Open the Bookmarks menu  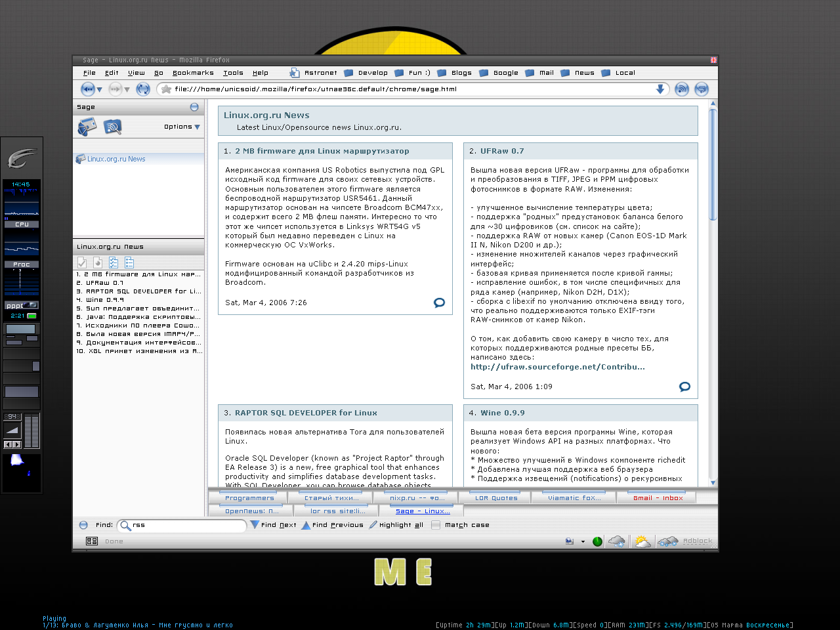point(193,73)
